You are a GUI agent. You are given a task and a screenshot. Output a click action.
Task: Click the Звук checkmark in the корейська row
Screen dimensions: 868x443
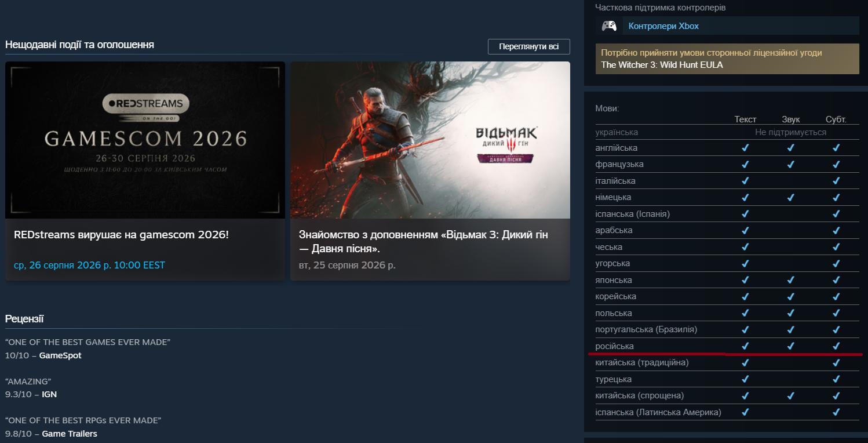tap(790, 296)
